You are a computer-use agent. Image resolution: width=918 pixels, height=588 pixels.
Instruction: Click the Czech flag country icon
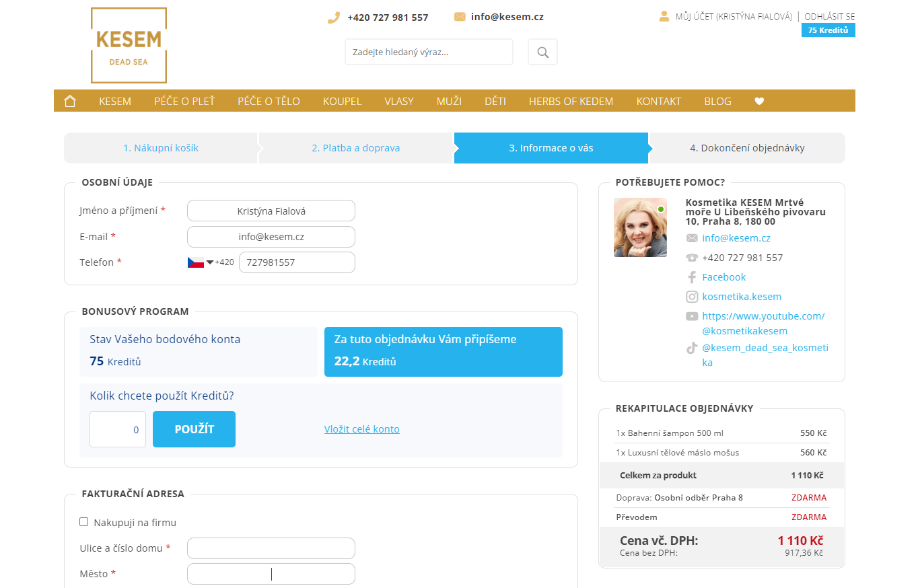click(196, 262)
